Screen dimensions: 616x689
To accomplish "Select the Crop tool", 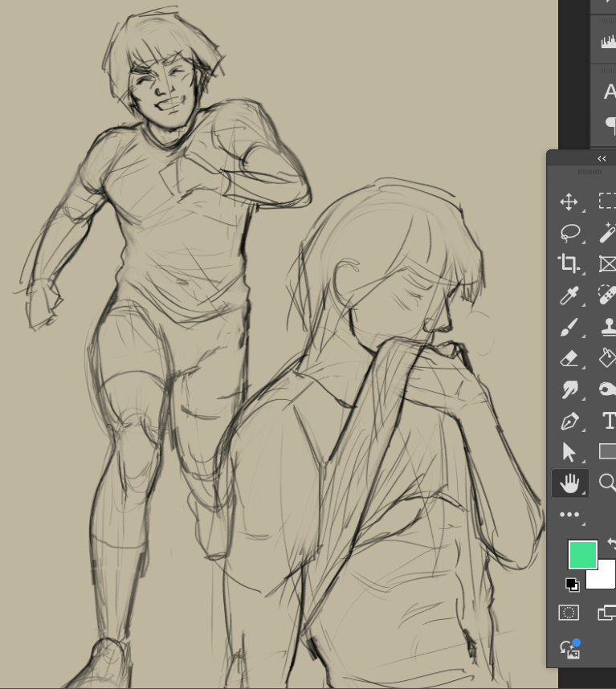I will (x=569, y=263).
